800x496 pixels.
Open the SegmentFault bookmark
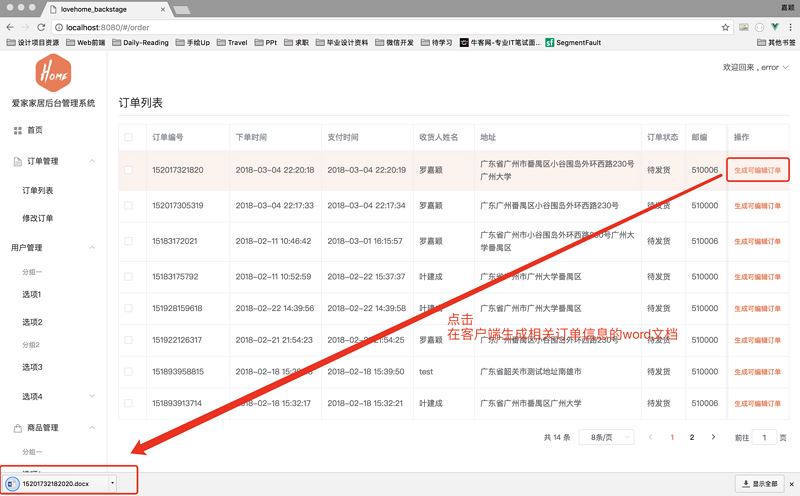[573, 42]
